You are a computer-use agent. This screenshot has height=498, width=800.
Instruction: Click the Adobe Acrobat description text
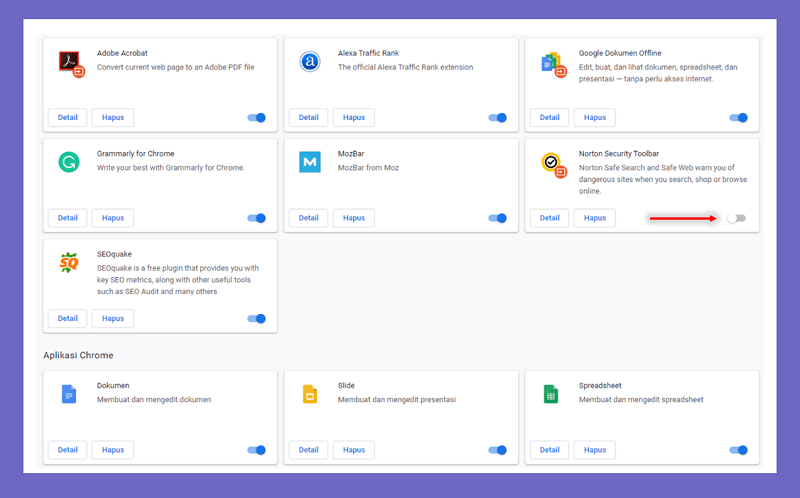(x=176, y=67)
